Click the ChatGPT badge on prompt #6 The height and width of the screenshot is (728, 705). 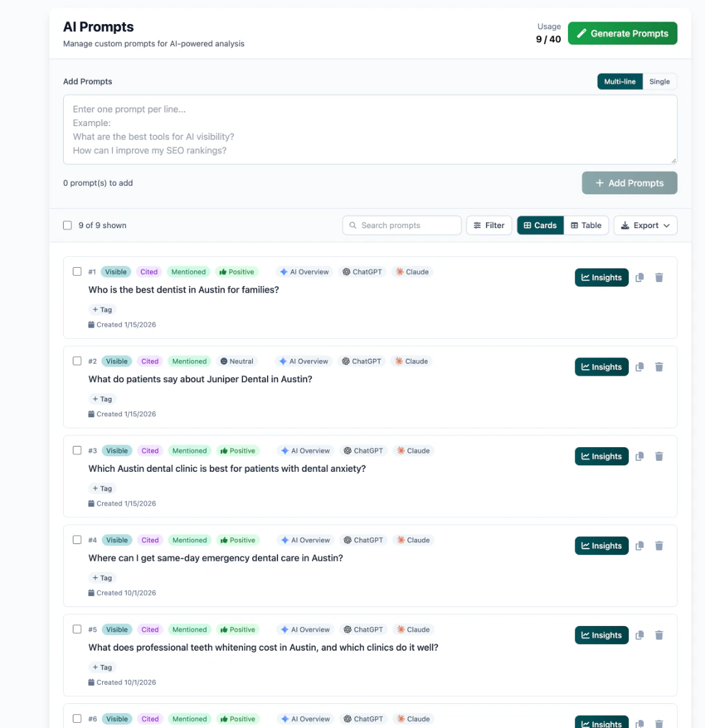point(363,719)
